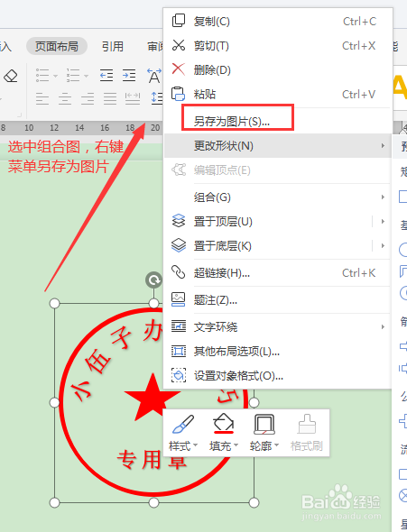Screen dimensions: 407x532
Task: Expand the 组合(G) submenu arrow
Action: [383, 197]
